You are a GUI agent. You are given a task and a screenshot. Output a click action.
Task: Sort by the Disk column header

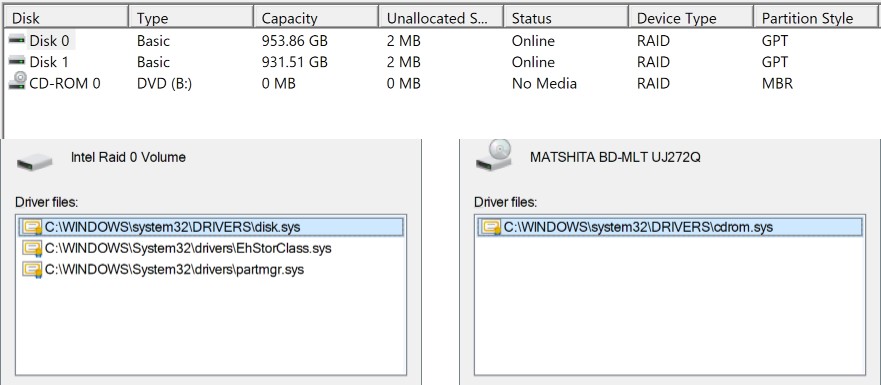click(66, 18)
